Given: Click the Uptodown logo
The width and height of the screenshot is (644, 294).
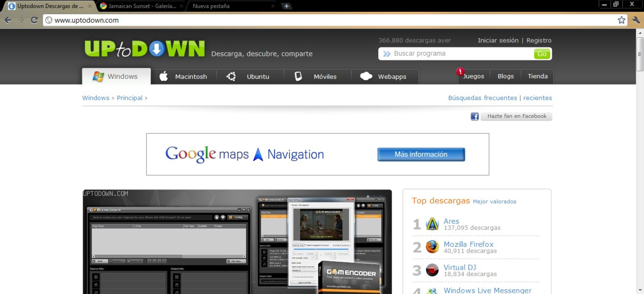Looking at the screenshot, I should [144, 49].
